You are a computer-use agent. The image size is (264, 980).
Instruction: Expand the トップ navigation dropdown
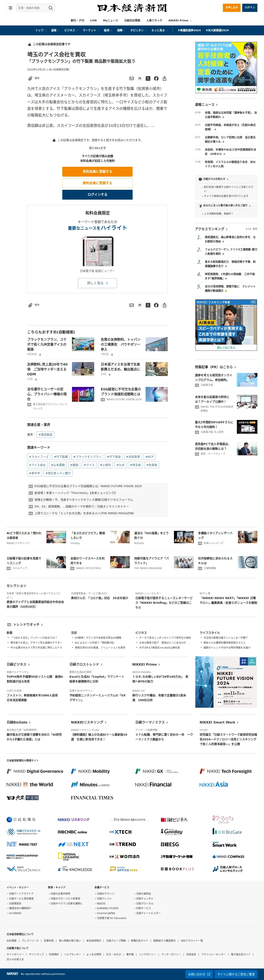[41, 30]
